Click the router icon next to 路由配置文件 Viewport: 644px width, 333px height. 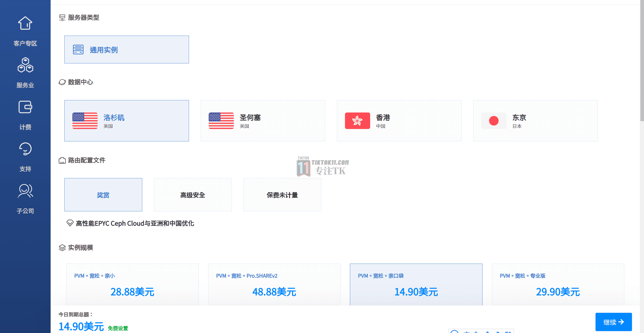pos(62,160)
